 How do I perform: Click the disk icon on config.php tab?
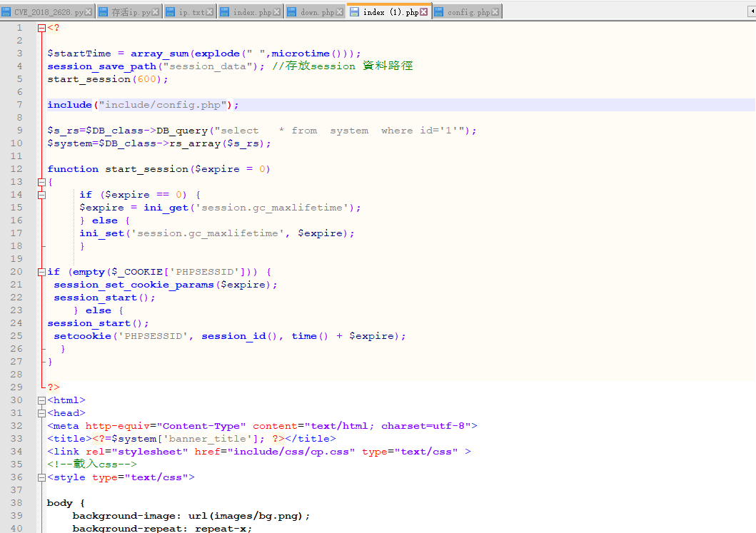tap(439, 12)
